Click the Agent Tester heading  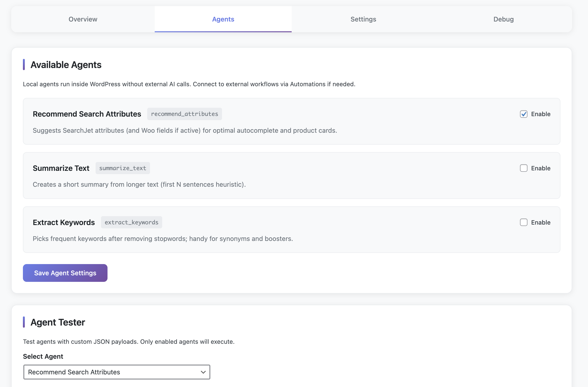pos(57,322)
